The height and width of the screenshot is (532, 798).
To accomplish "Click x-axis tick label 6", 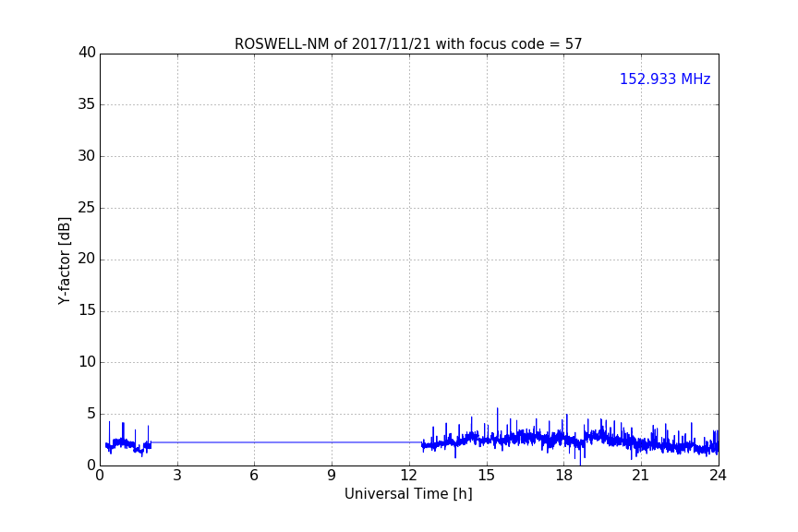I will pos(254,476).
